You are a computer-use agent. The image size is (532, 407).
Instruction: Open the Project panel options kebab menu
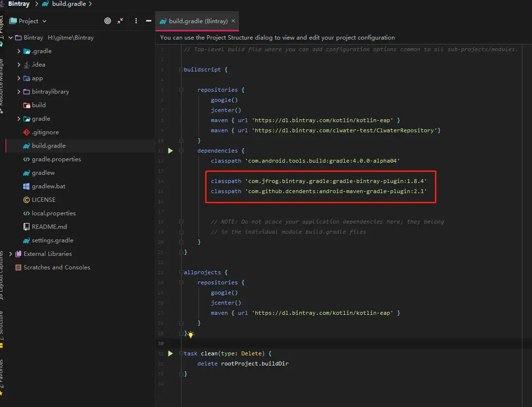(136, 21)
